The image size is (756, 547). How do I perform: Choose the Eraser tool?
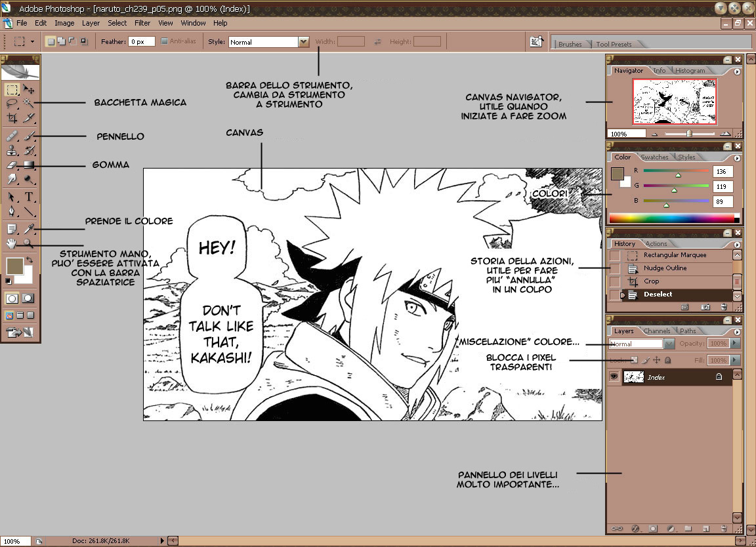(x=12, y=165)
